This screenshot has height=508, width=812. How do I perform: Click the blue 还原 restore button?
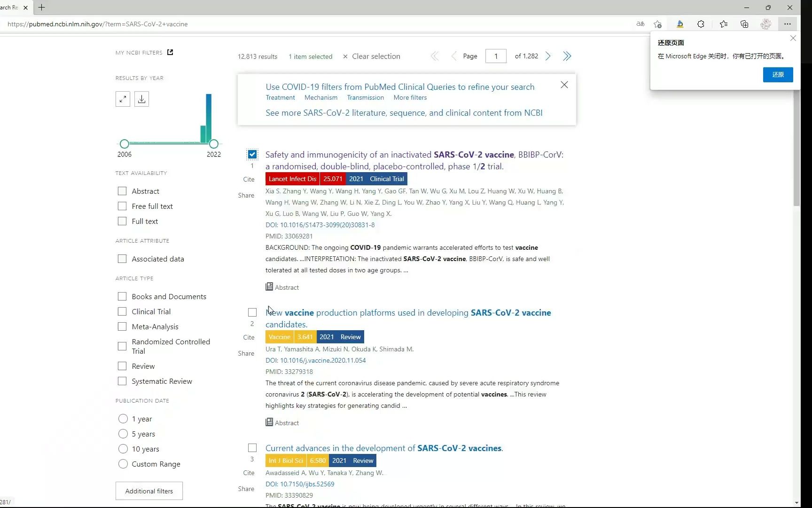(x=778, y=74)
